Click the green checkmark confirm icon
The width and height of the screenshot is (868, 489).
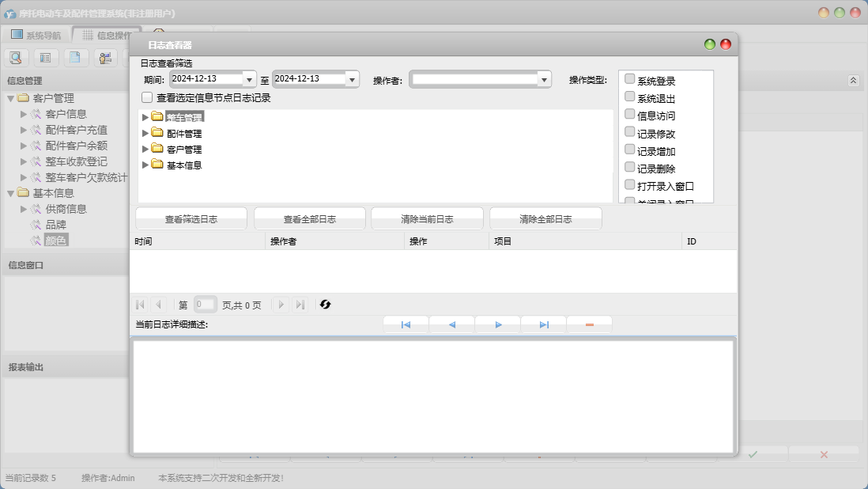pos(753,455)
